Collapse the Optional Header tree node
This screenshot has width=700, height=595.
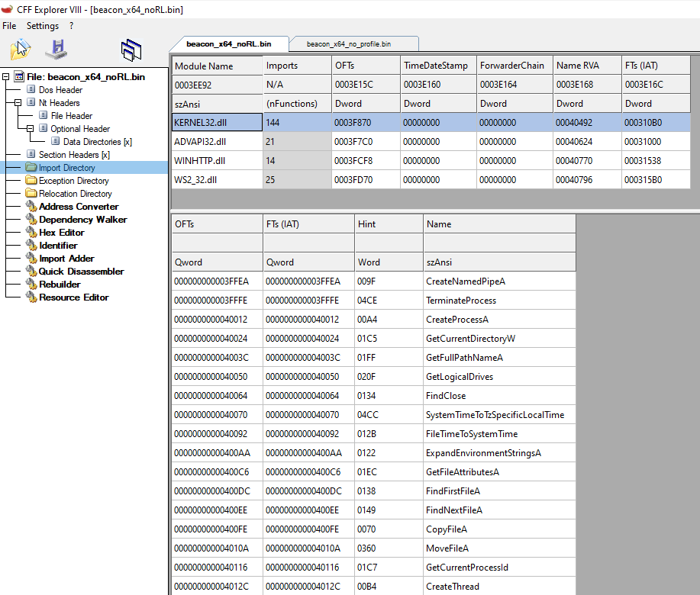(30, 128)
